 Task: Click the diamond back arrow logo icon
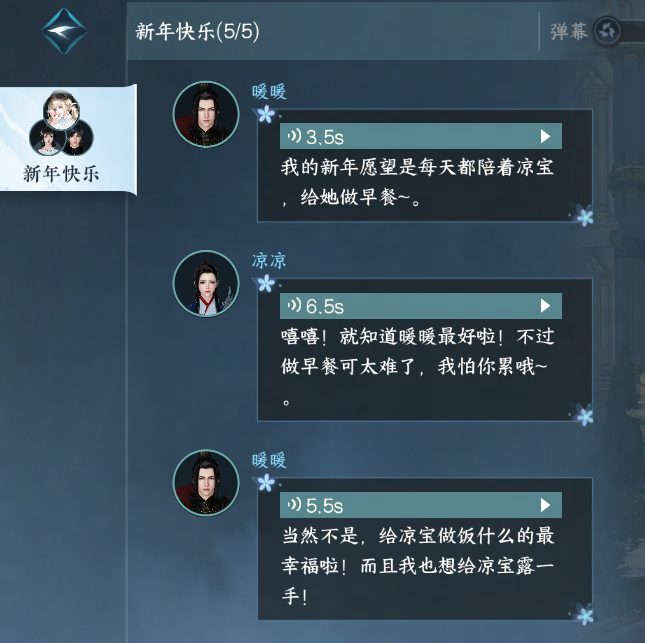(64, 31)
